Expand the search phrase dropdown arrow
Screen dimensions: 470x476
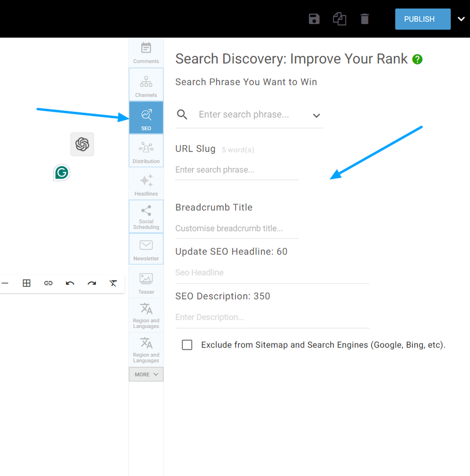click(x=316, y=116)
